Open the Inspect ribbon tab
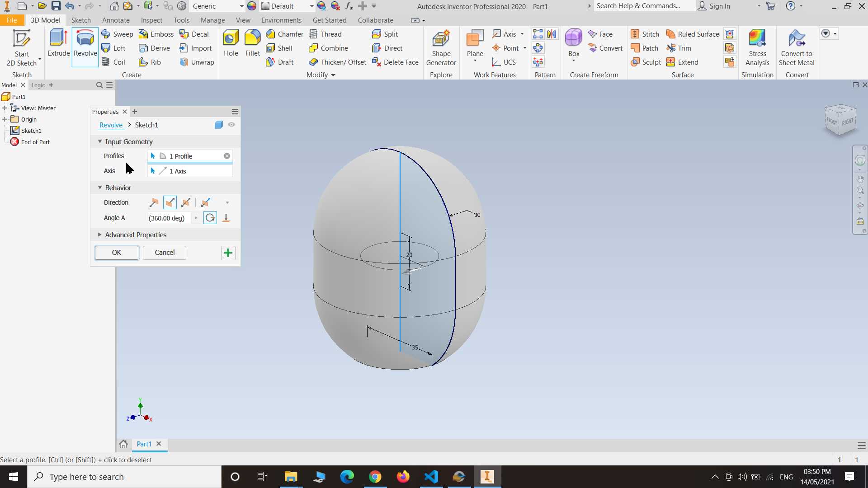 pos(151,20)
